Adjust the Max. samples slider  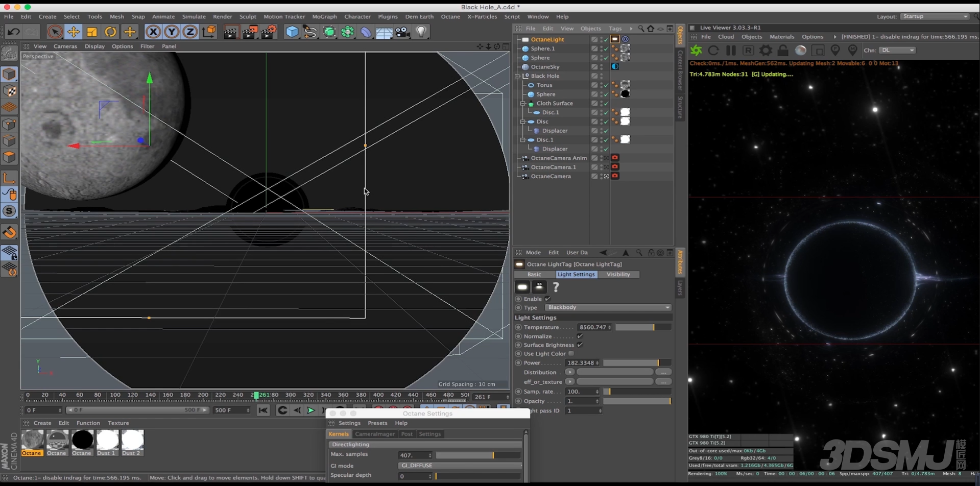(x=478, y=455)
